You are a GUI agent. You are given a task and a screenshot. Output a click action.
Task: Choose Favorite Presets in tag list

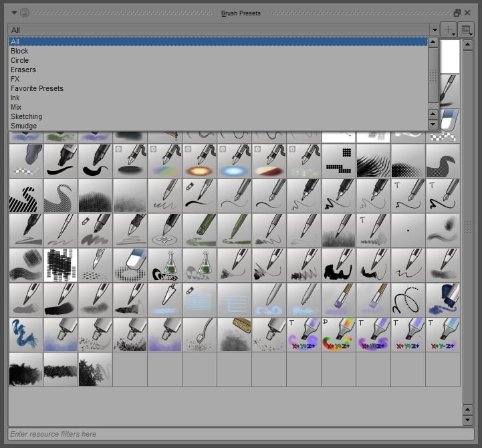(x=37, y=88)
